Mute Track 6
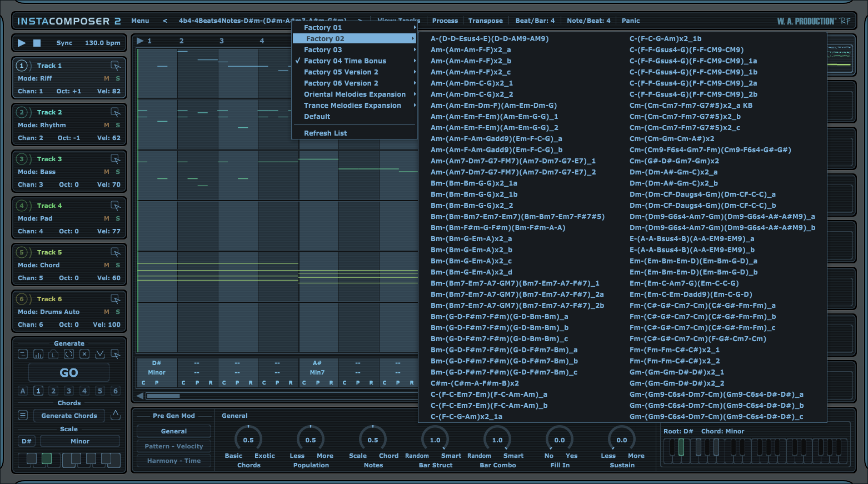The width and height of the screenshot is (868, 484). coord(107,312)
